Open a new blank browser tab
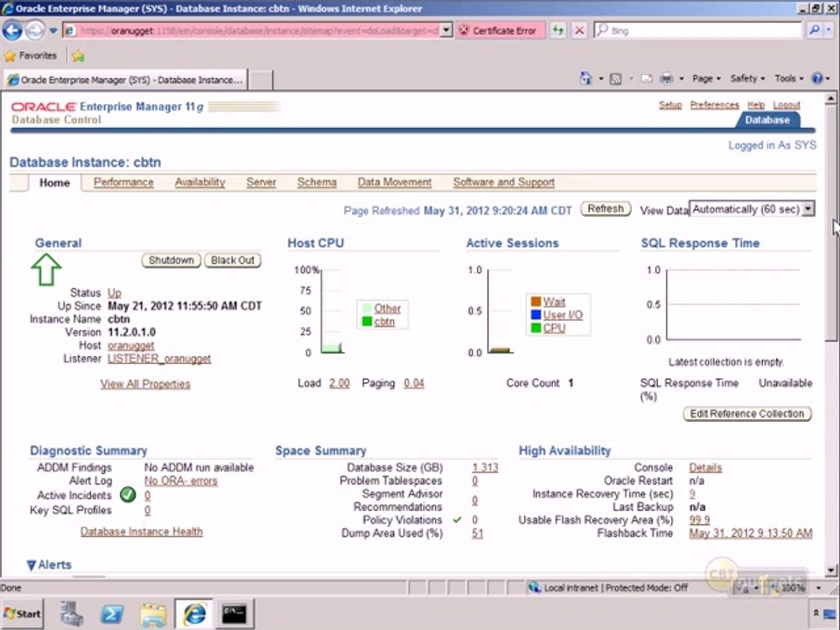The image size is (840, 630). 261,80
